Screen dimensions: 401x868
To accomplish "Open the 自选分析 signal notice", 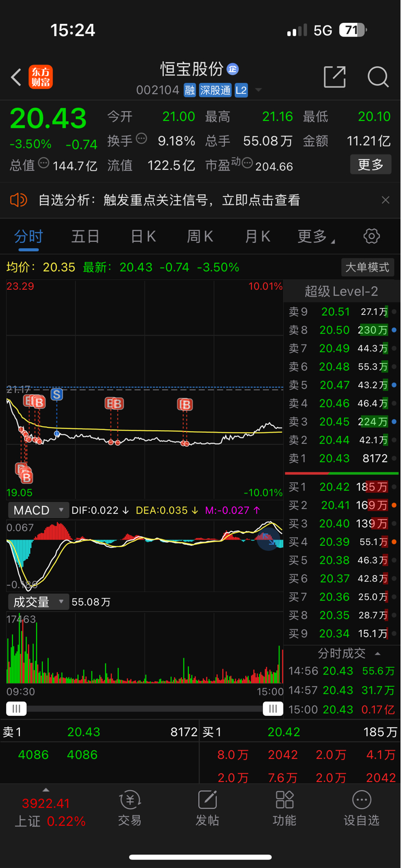I will point(169,200).
